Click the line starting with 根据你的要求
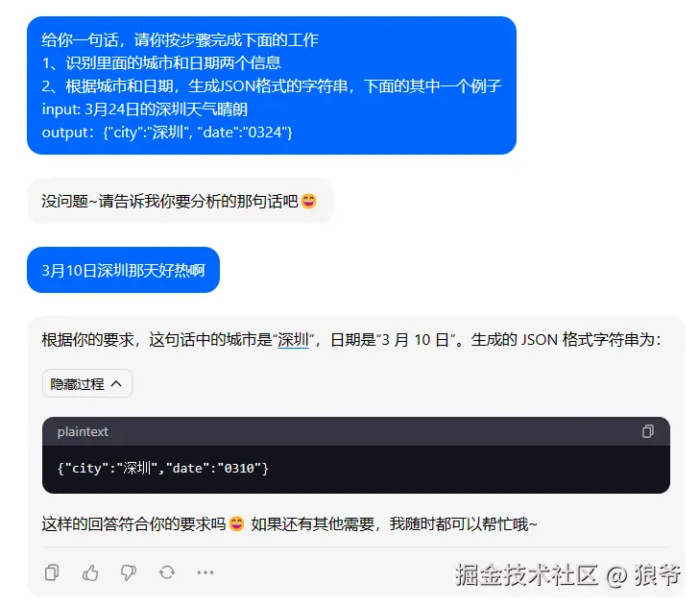Screen dimensions: 700x607 [x=351, y=340]
